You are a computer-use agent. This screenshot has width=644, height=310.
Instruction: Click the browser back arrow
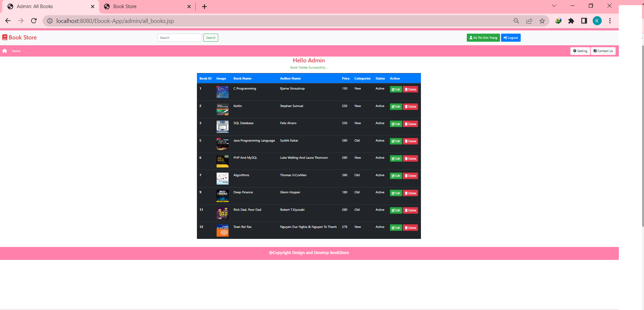pos(8,21)
